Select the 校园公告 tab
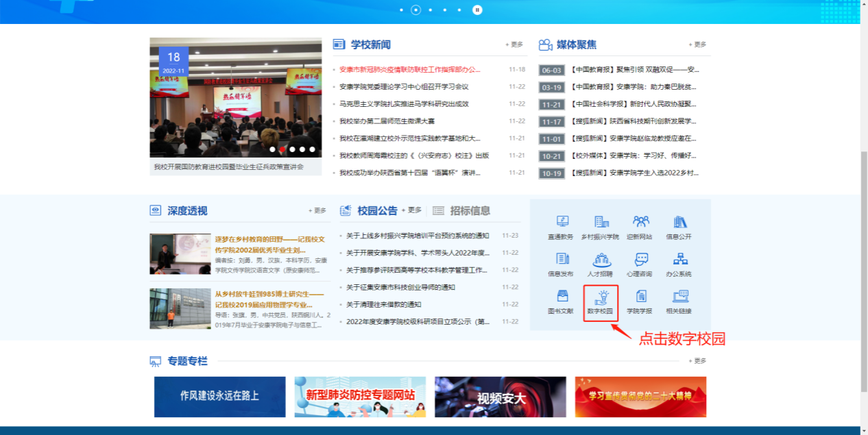The width and height of the screenshot is (868, 435). [377, 211]
